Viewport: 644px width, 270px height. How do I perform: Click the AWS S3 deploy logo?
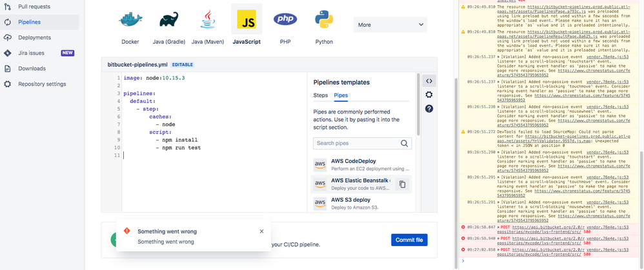tap(320, 204)
